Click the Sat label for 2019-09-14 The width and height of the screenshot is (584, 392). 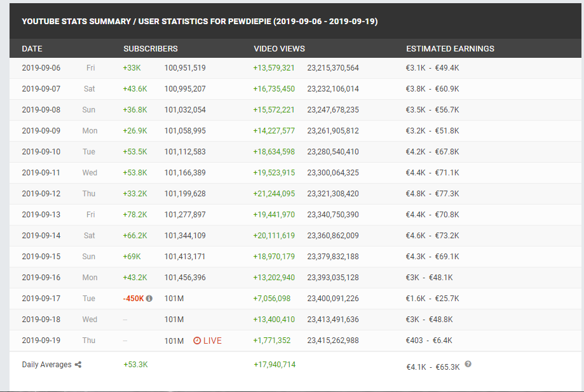[90, 236]
